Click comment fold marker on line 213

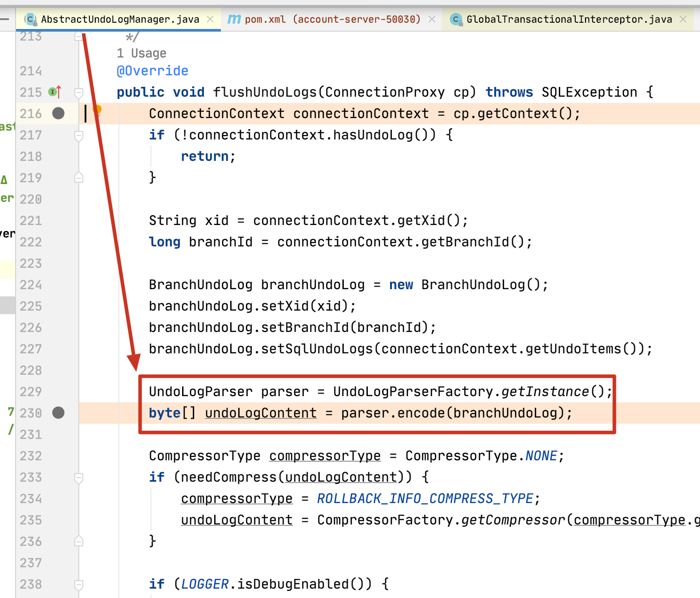click(x=79, y=36)
